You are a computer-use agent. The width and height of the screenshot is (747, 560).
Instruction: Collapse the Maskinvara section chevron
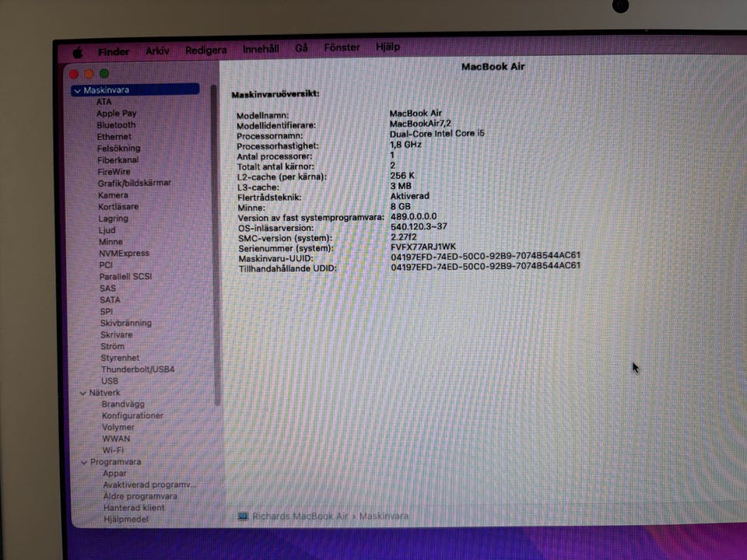[x=77, y=90]
